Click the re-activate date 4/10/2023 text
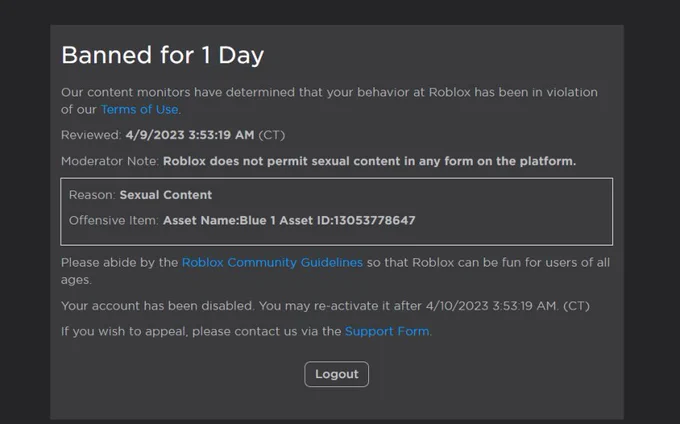This screenshot has height=424, width=680. pyautogui.click(x=457, y=306)
